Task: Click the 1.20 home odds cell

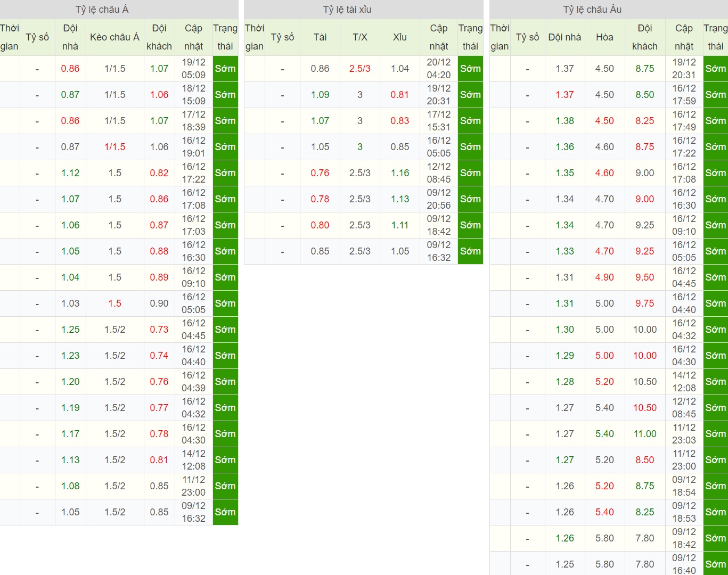Action: coord(70,382)
